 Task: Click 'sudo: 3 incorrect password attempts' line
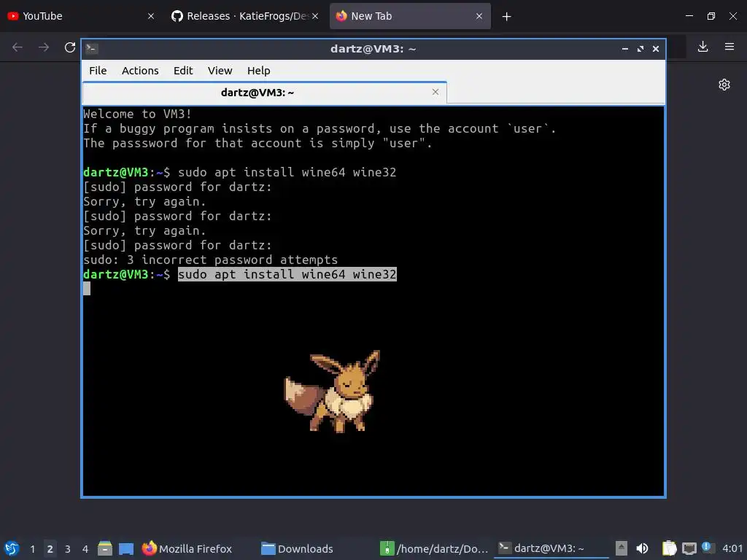tap(210, 260)
